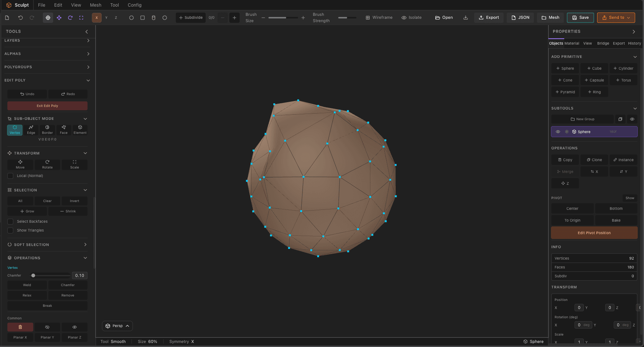Switch to the Material tab
Screen dimensions: 644x347
pos(572,44)
